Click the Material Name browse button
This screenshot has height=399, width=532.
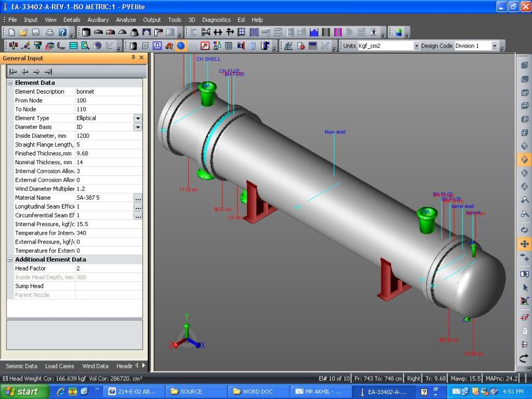138,198
